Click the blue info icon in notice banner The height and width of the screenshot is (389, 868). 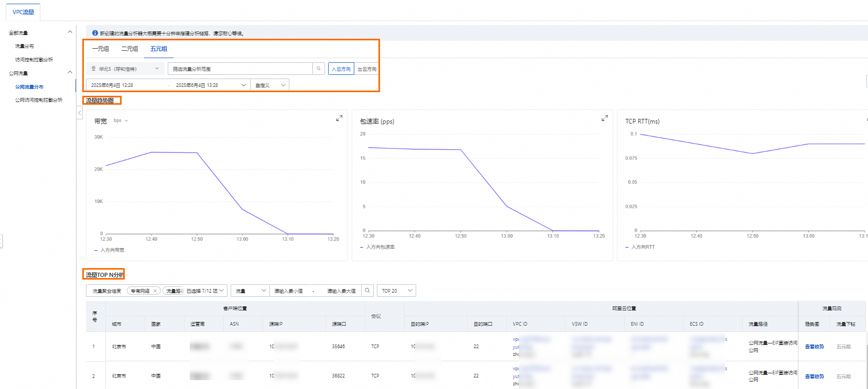coord(95,33)
